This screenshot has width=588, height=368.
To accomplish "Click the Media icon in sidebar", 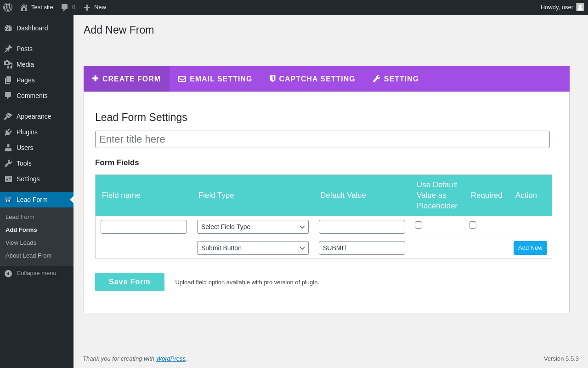I will click(8, 64).
